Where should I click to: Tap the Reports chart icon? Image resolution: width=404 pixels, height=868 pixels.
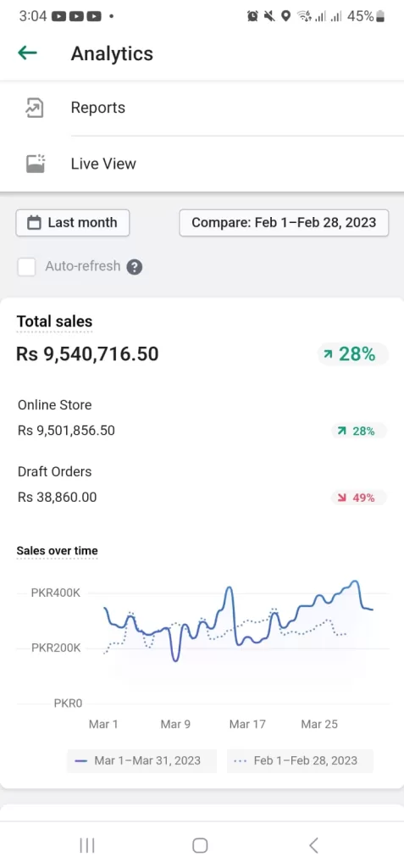[x=35, y=108]
